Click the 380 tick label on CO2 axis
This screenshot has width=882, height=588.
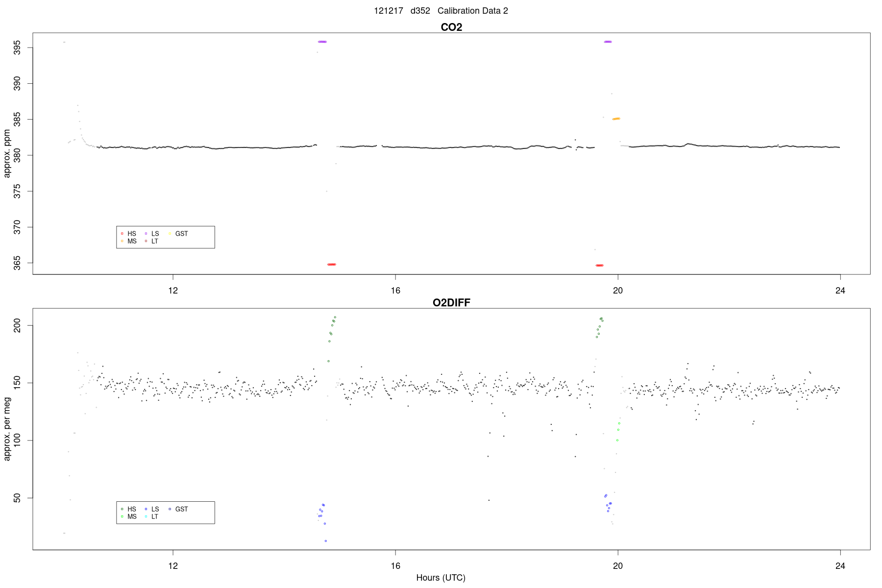click(17, 155)
